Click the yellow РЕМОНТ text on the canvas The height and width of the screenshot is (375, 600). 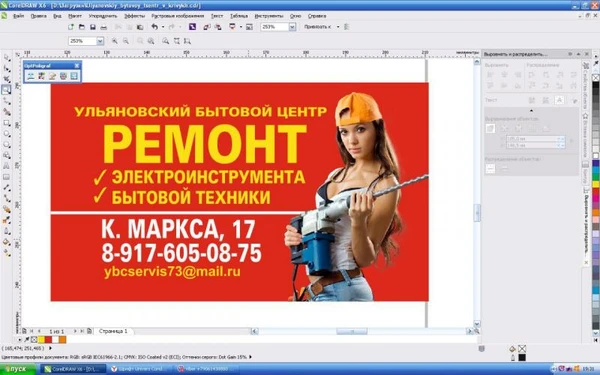pyautogui.click(x=205, y=144)
